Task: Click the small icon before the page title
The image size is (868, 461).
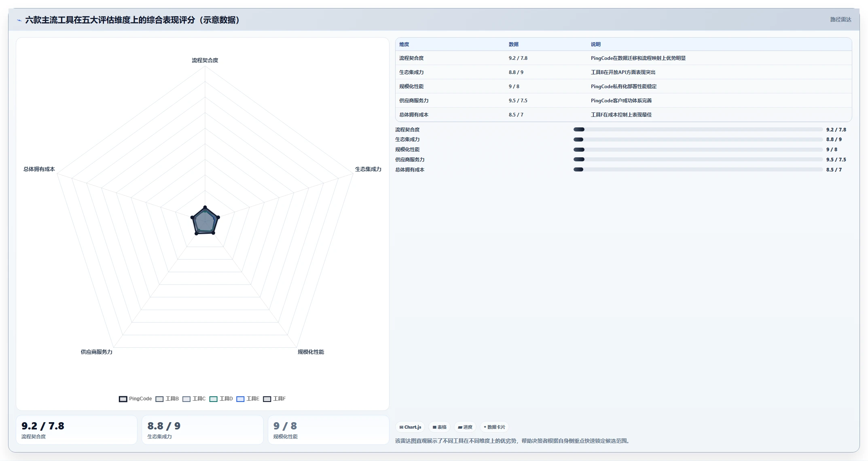Action: tap(19, 20)
